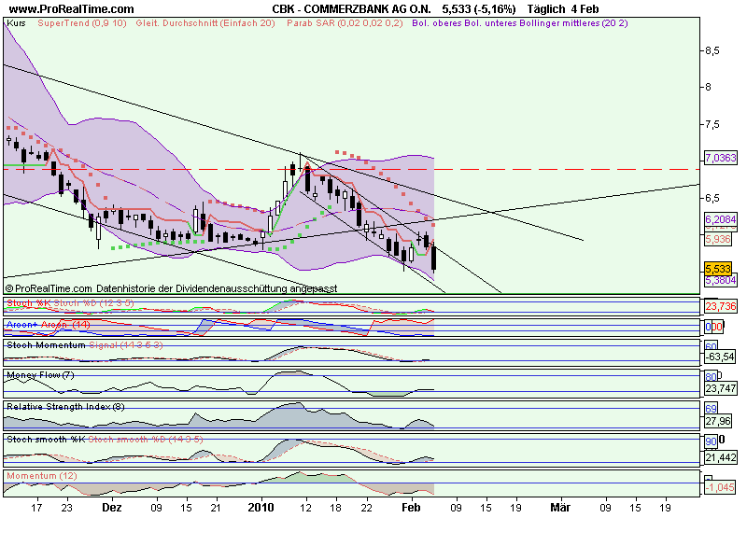Select the Relative Strength Index (8) label

click(x=65, y=406)
